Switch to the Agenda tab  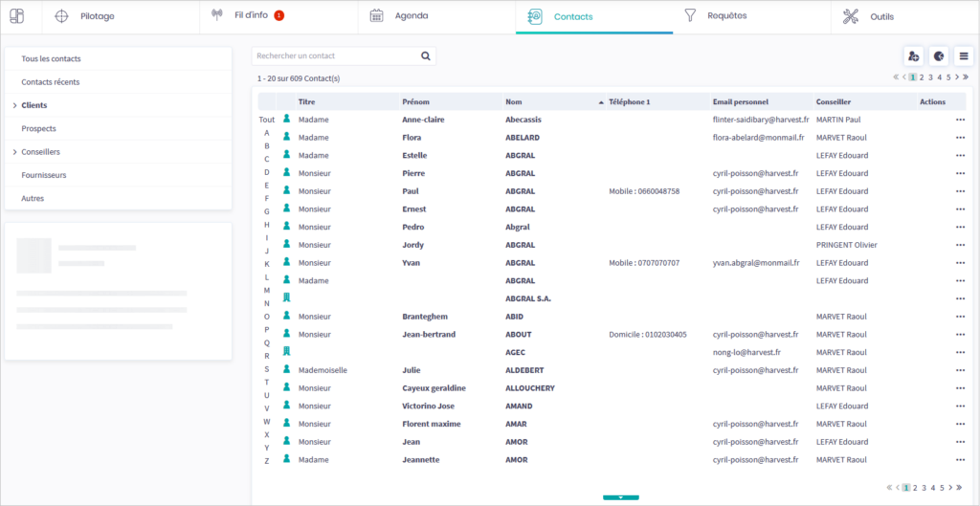click(412, 16)
